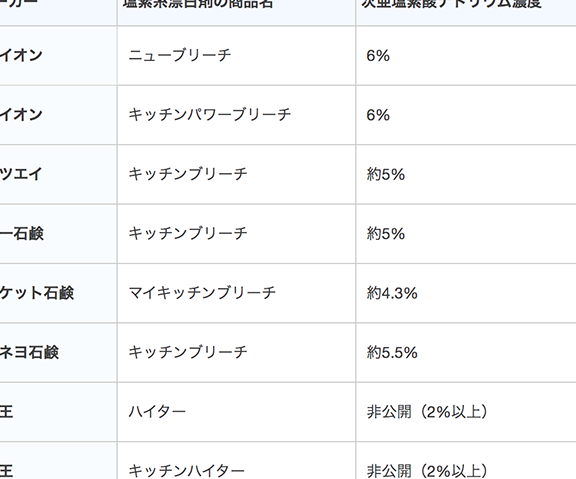Select the ツエイ maker cell

tap(58, 174)
